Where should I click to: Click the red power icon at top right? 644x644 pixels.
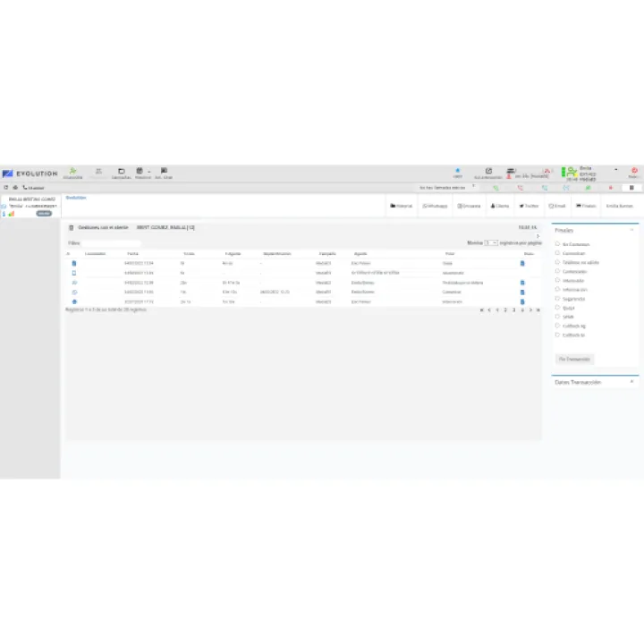tap(633, 170)
